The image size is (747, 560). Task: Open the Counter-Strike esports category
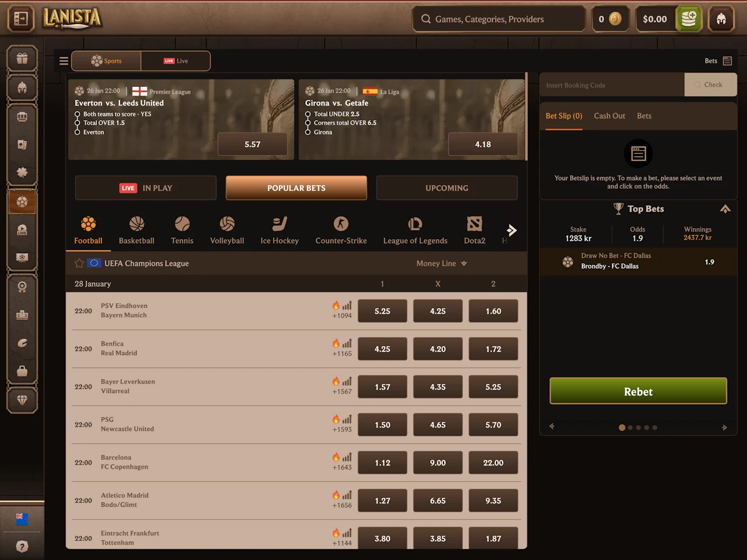pyautogui.click(x=341, y=231)
